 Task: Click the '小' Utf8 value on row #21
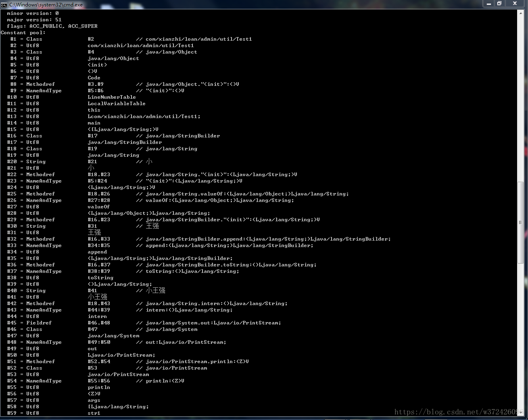pyautogui.click(x=91, y=168)
